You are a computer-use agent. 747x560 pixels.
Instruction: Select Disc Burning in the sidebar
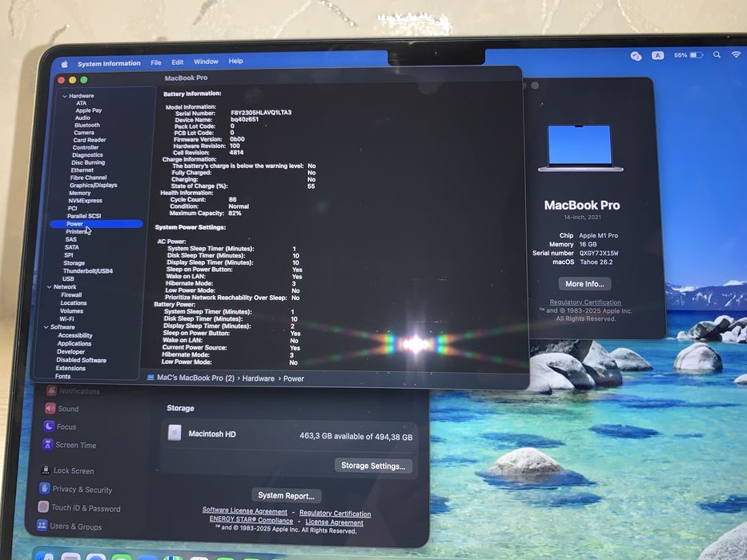88,162
